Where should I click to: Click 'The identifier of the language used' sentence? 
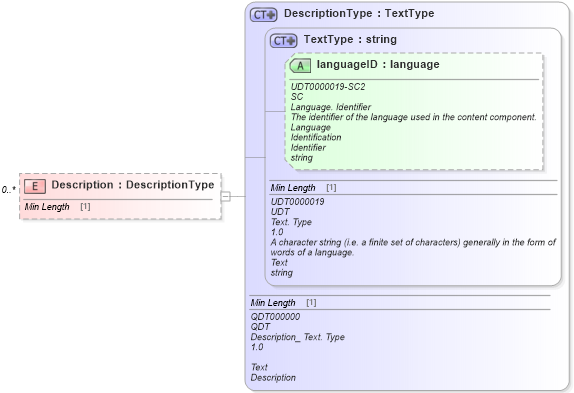click(x=413, y=117)
